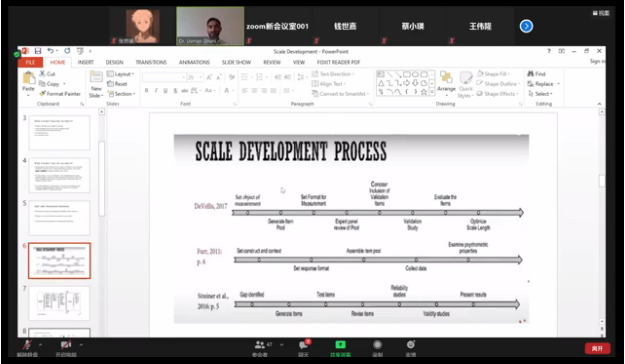Unmute microphone in Zoom toolbar
Screen dimensions: 625x364
(27, 345)
